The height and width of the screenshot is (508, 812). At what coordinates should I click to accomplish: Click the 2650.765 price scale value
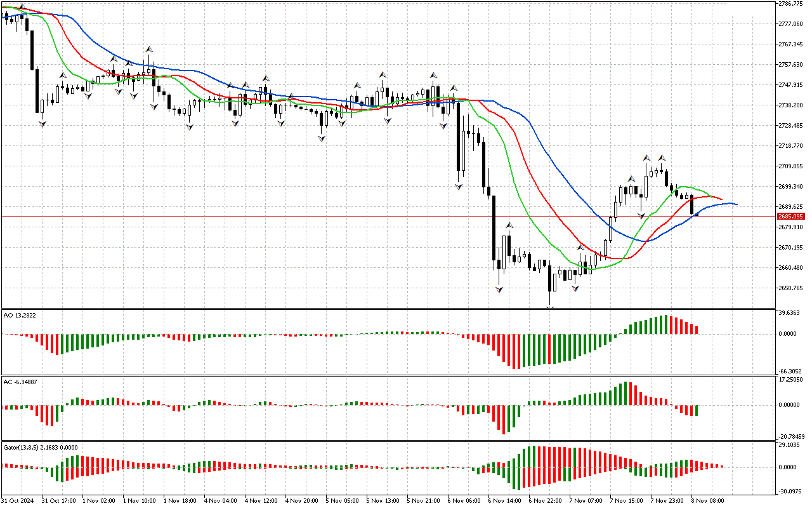tap(792, 288)
